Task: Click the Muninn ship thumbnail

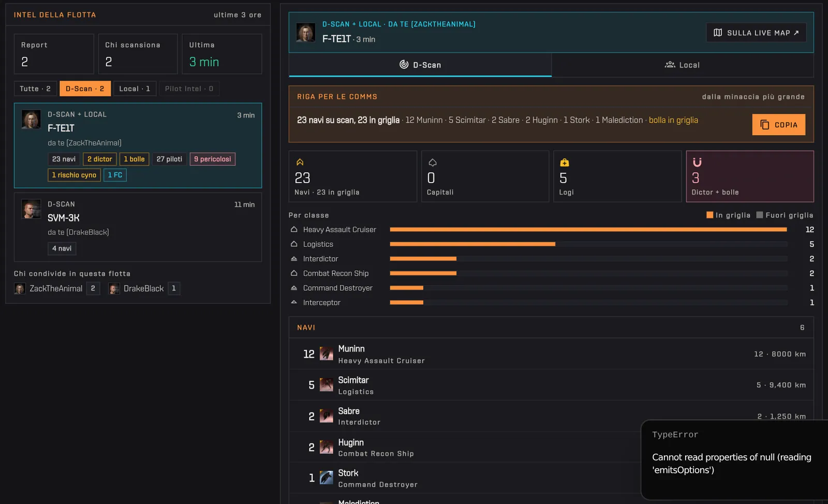Action: tap(327, 353)
